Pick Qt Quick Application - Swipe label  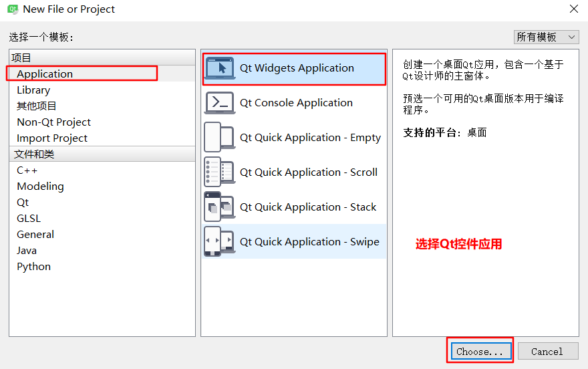click(309, 242)
